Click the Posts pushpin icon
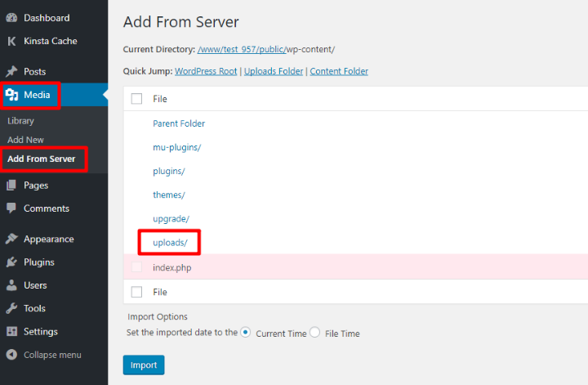Screen dimensions: 588x385 [11, 71]
